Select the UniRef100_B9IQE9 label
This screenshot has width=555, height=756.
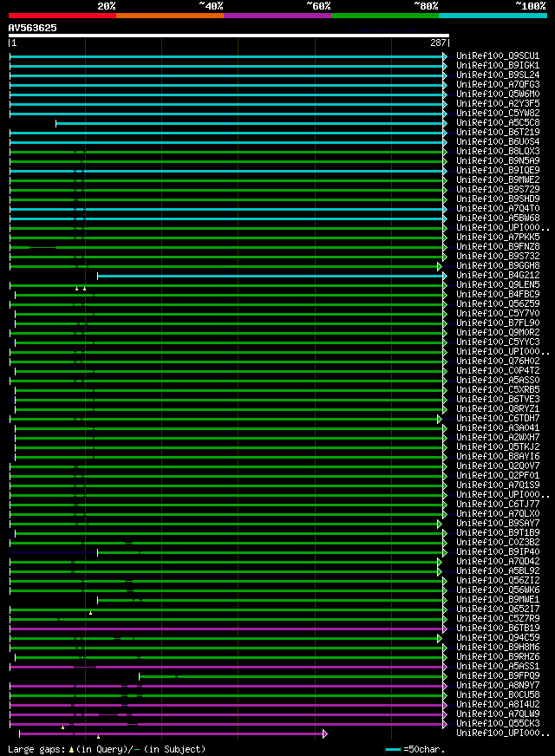click(498, 171)
